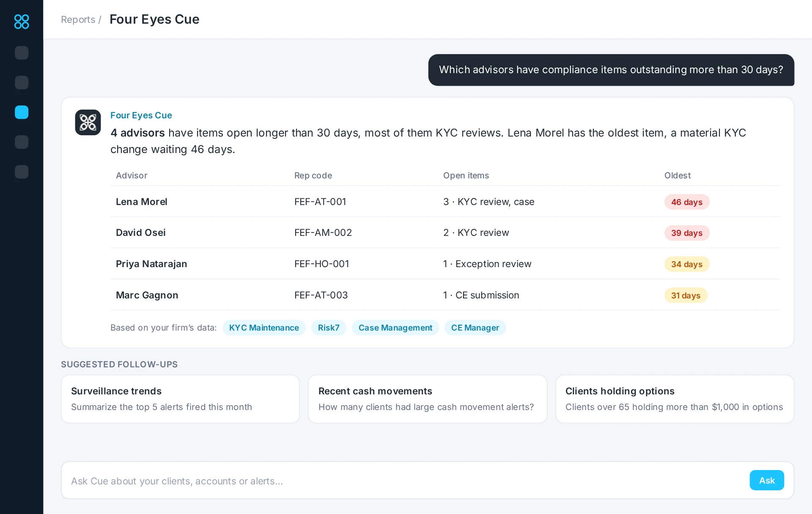Click the 46 days badge
Screen dimensions: 812x514
point(687,202)
